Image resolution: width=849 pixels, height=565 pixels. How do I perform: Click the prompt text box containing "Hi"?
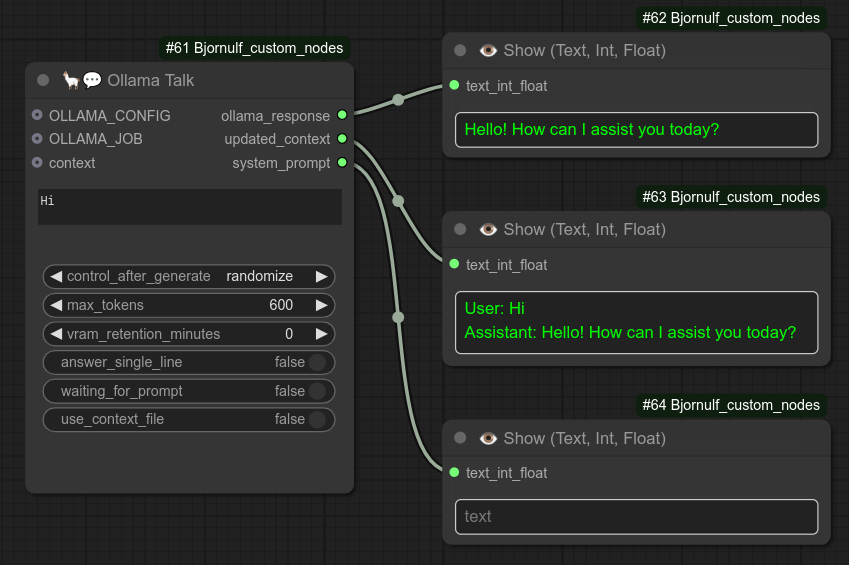coord(189,207)
